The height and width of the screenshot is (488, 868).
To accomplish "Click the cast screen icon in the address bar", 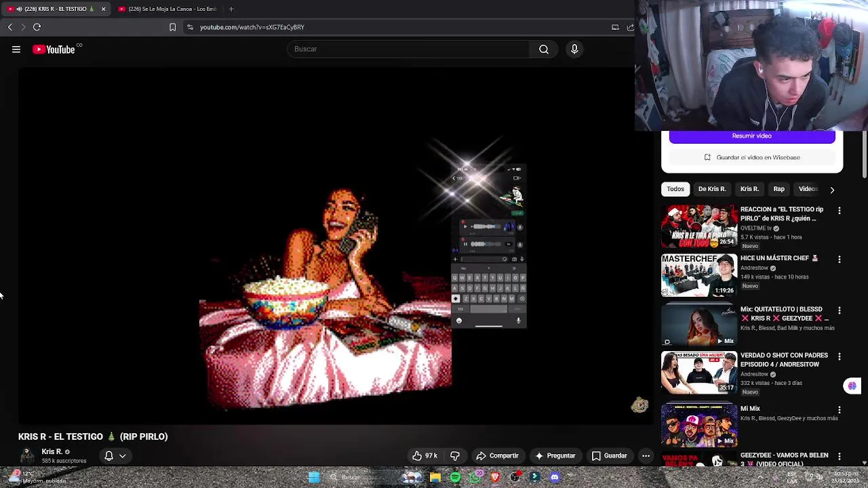I will [x=615, y=27].
